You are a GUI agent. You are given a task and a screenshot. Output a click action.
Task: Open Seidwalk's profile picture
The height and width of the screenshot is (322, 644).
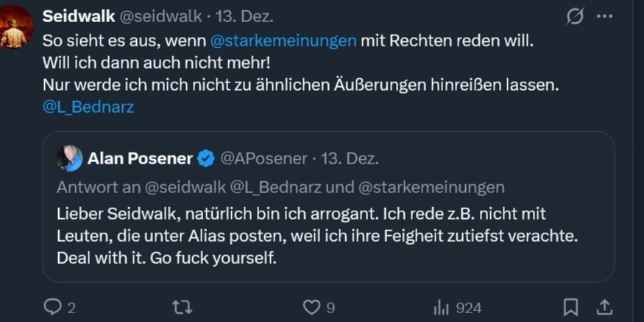(16, 27)
